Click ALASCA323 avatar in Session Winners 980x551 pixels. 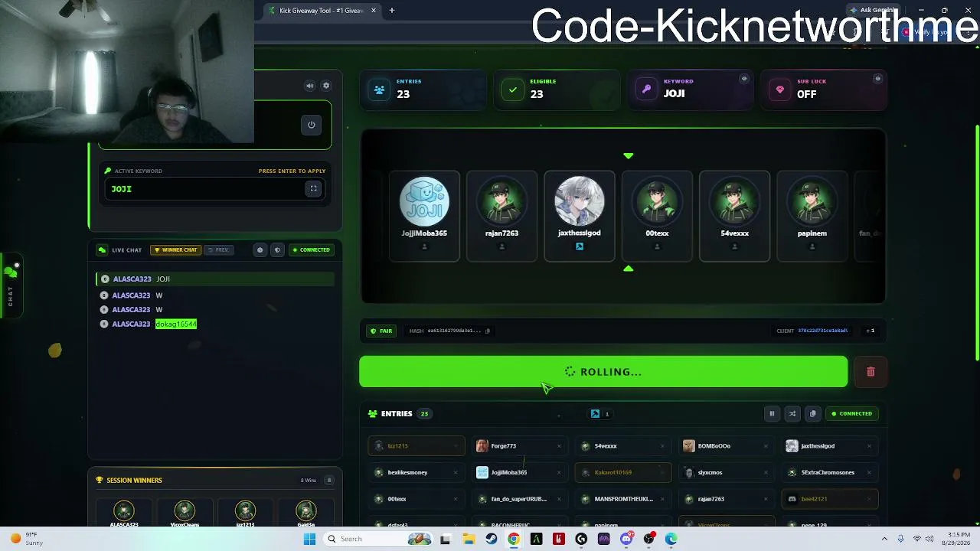[124, 511]
